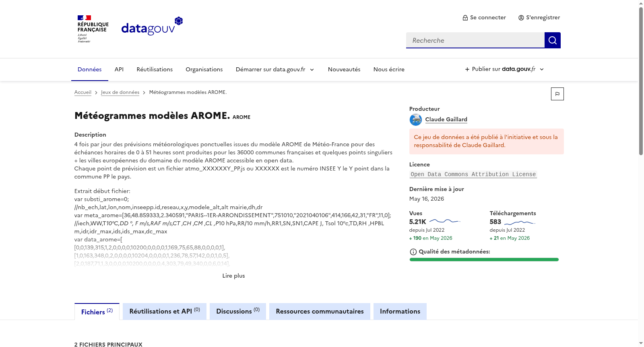Open the Nouveautés page
This screenshot has width=644, height=347.
pos(344,70)
